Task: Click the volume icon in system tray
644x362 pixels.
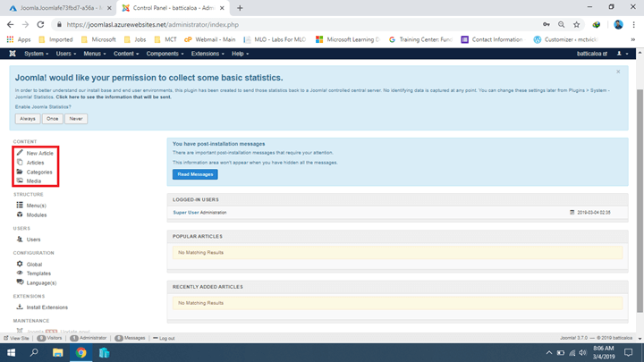Action: coord(583,352)
